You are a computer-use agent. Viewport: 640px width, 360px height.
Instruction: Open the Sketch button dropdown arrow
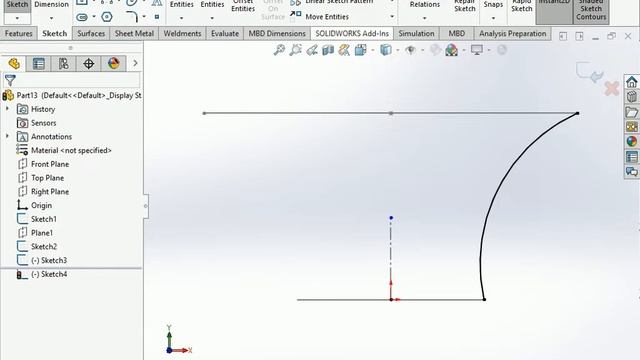point(17,18)
